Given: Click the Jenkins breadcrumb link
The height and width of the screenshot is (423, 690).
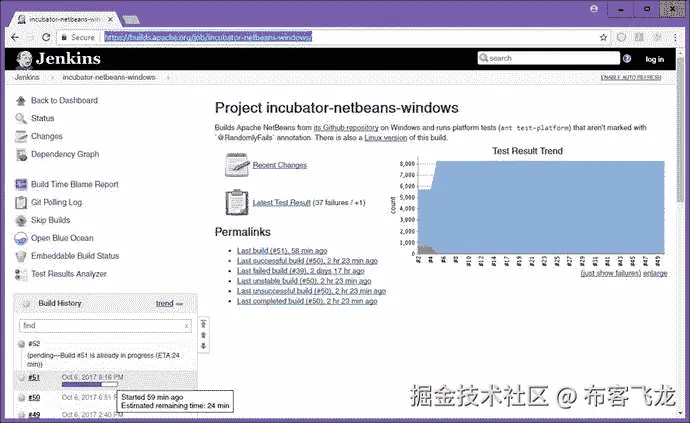Looking at the screenshot, I should 27,77.
